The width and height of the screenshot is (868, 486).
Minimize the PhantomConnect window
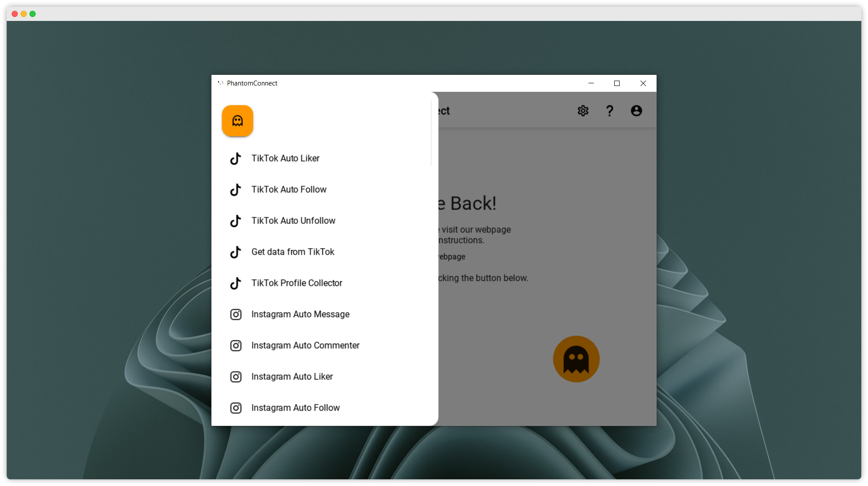click(591, 83)
